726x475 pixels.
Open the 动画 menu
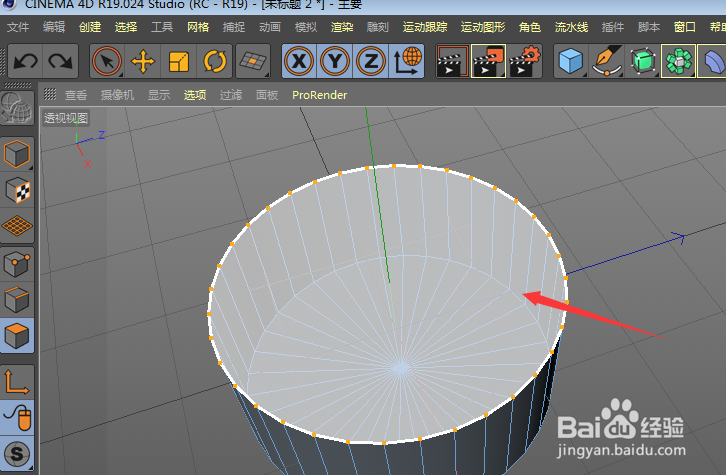coord(270,27)
